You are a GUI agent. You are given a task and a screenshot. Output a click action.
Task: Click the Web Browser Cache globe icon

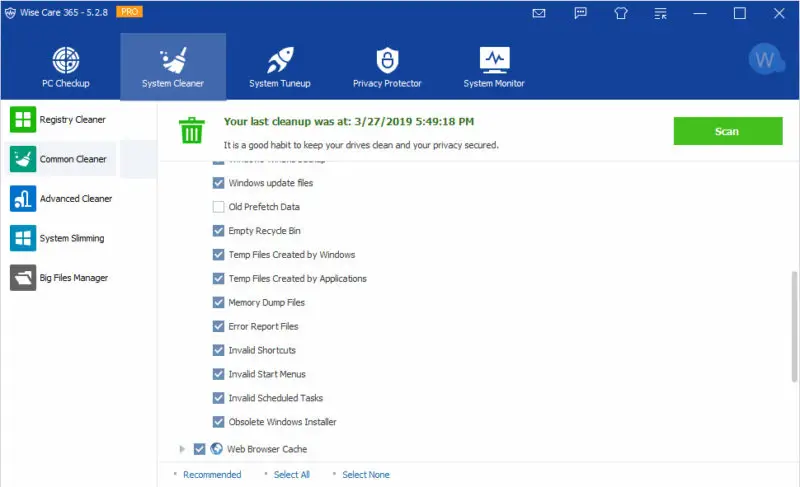coord(217,449)
